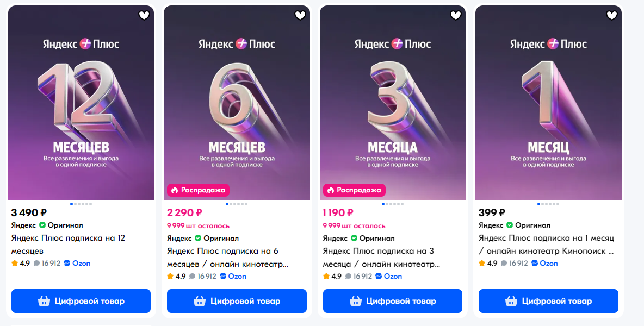Click Распродажа badge on 6-month card
This screenshot has height=326, width=644.
tap(199, 190)
